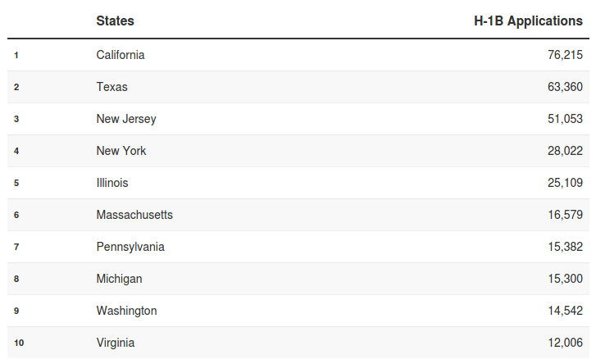Select the 28,022 applications value
The height and width of the screenshot is (364, 605).
[x=565, y=151]
